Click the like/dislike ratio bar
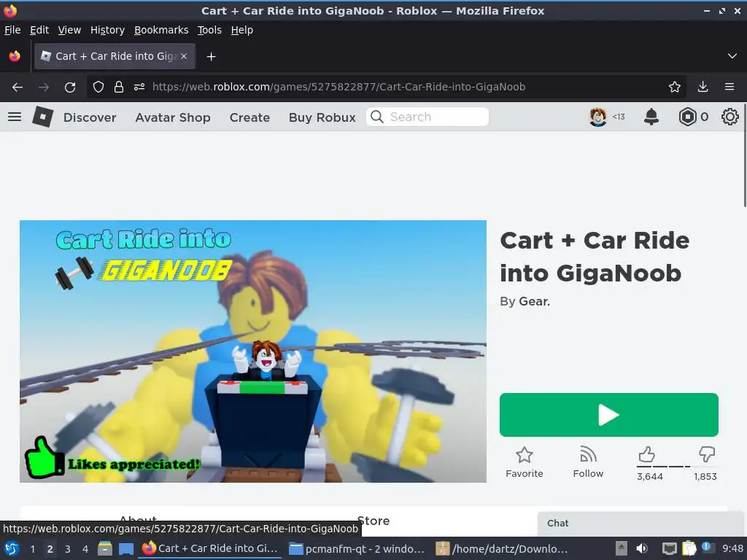 point(676,466)
